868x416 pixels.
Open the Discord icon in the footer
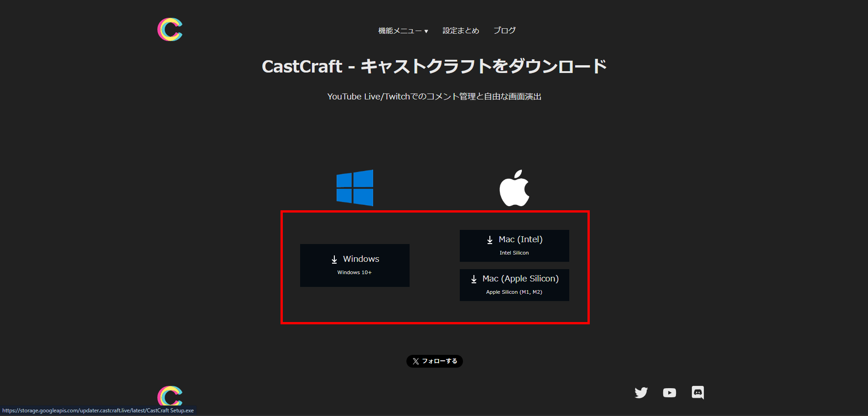(x=698, y=393)
